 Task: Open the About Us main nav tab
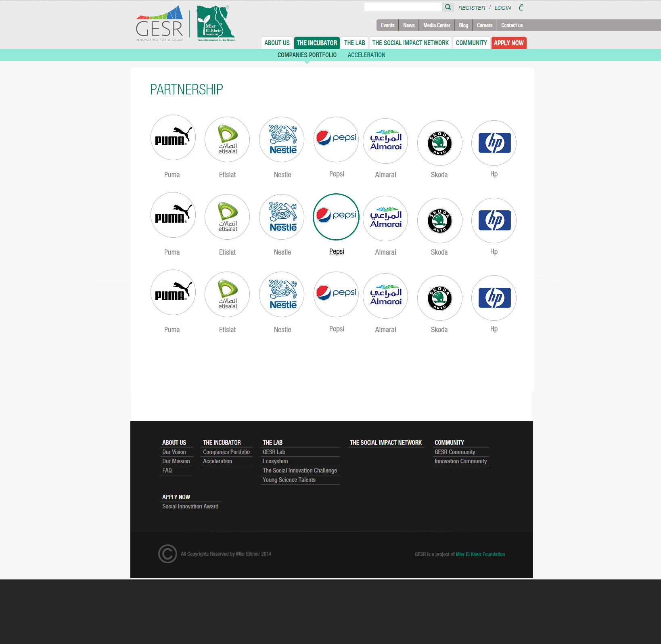[277, 43]
